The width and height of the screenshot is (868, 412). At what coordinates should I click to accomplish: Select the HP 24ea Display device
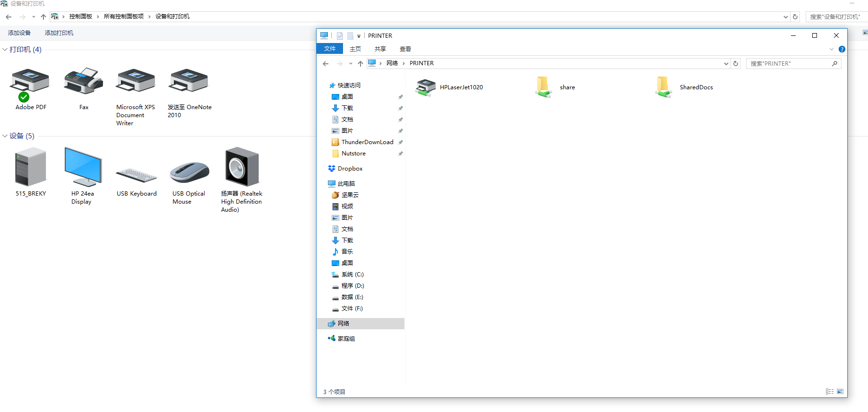[x=83, y=167]
